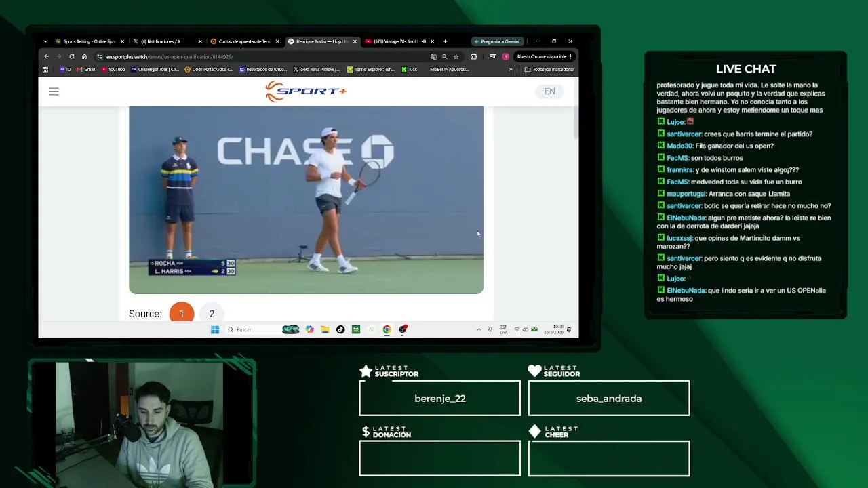Go back in Chrome
The image size is (868, 488).
tap(46, 56)
